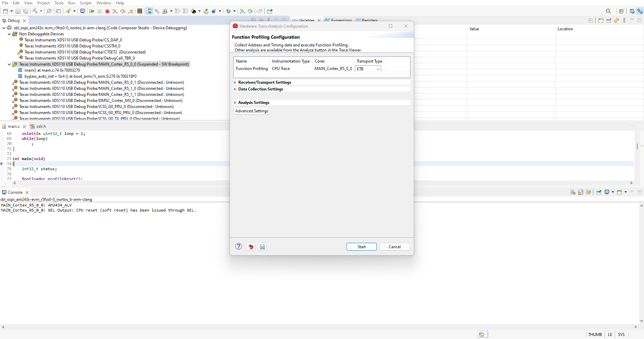The height and width of the screenshot is (339, 644).
Task: Click the Location column header in Variables
Action: coord(565,29)
